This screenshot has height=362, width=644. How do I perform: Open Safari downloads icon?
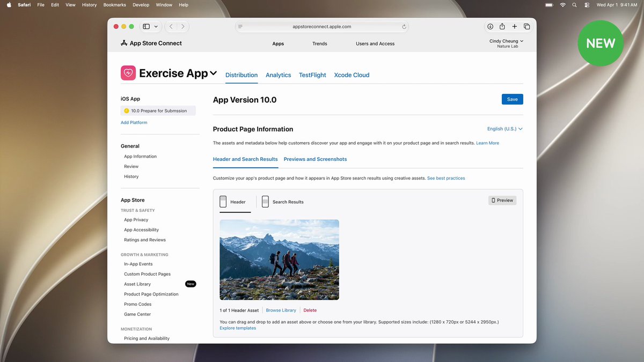[x=490, y=26]
